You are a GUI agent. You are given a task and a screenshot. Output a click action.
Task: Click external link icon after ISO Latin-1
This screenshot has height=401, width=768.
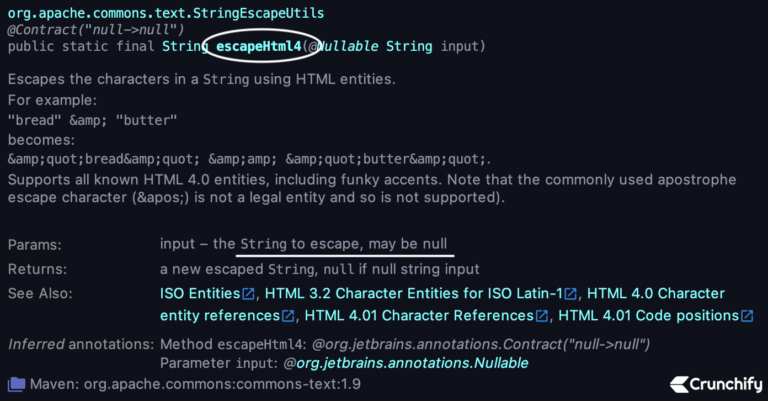tap(571, 294)
